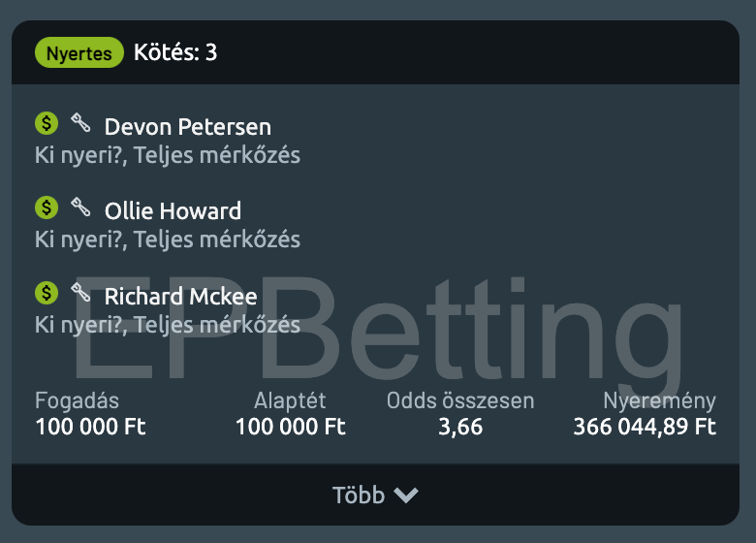Click the Nyeremény payout 366 044,89 Ft

(x=645, y=427)
